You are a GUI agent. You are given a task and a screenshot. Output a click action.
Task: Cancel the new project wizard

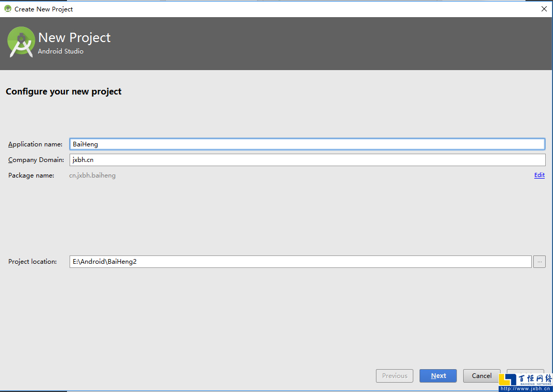click(481, 376)
